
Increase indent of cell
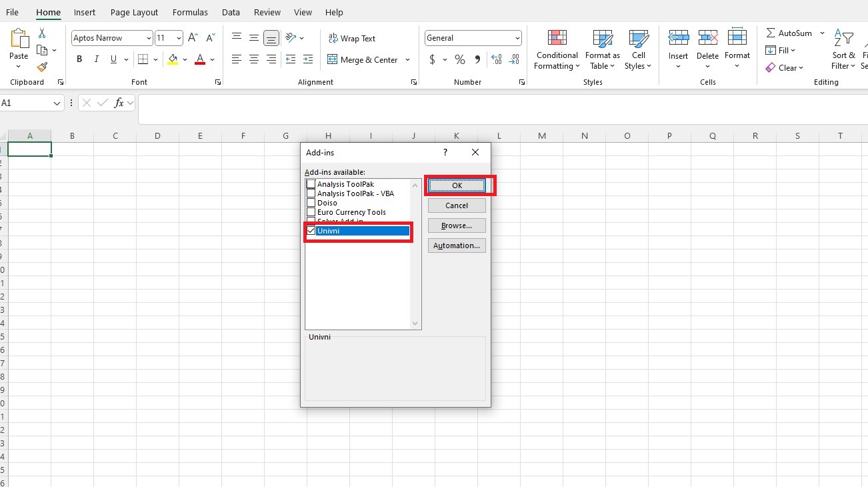coord(308,59)
